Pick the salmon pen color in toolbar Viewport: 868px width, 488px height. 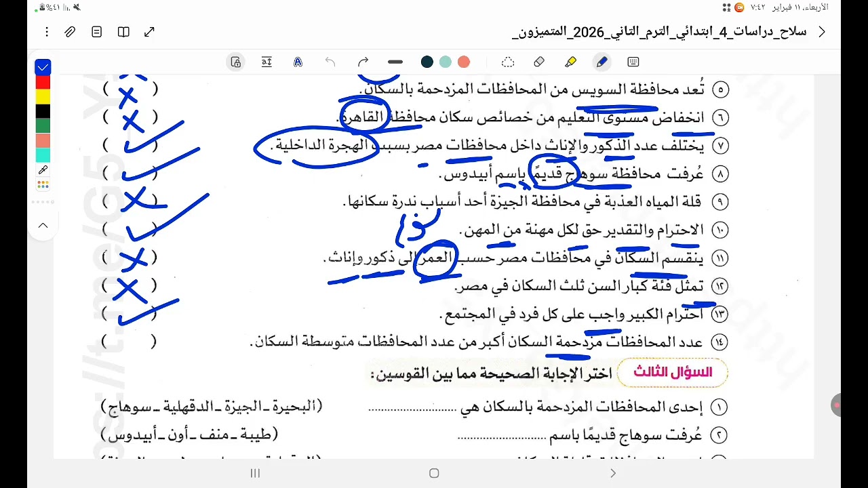pos(464,62)
